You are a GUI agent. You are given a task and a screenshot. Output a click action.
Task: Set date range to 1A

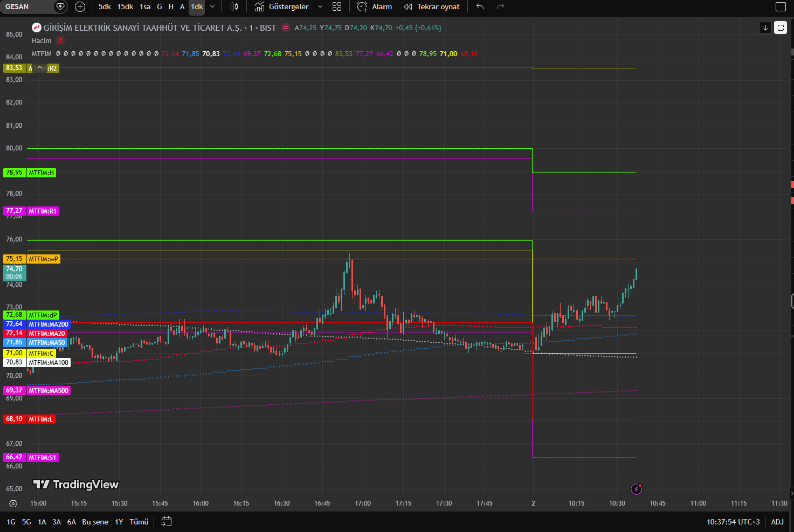[x=42, y=522]
